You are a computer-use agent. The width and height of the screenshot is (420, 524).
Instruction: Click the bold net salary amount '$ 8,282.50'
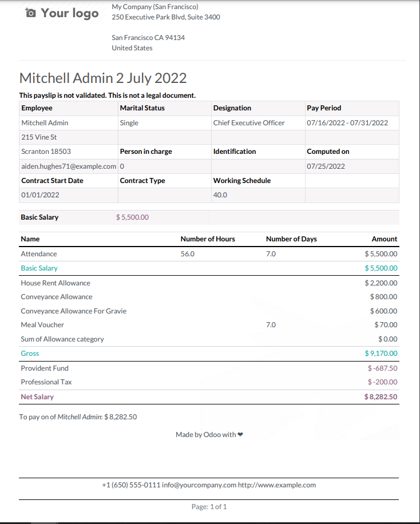pyautogui.click(x=381, y=397)
